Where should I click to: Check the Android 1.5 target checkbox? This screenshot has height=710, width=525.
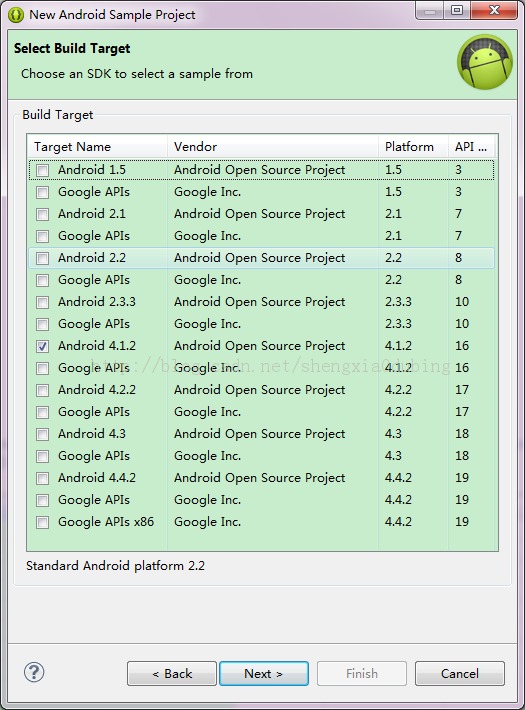pyautogui.click(x=43, y=170)
